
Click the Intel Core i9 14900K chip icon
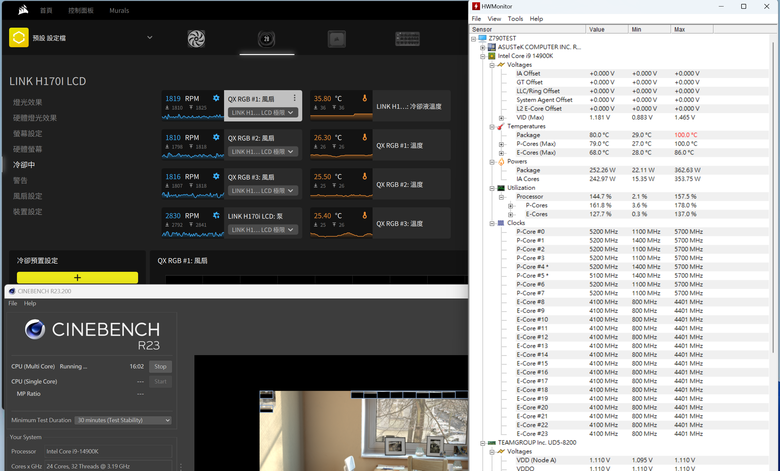(x=491, y=56)
